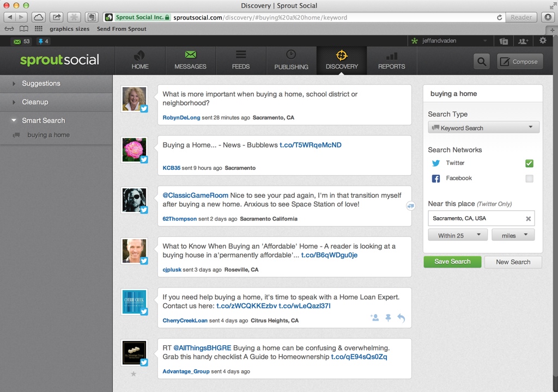558x392 pixels.
Task: Open link t.co/zWCQKKEzbv
Action: coord(247,306)
